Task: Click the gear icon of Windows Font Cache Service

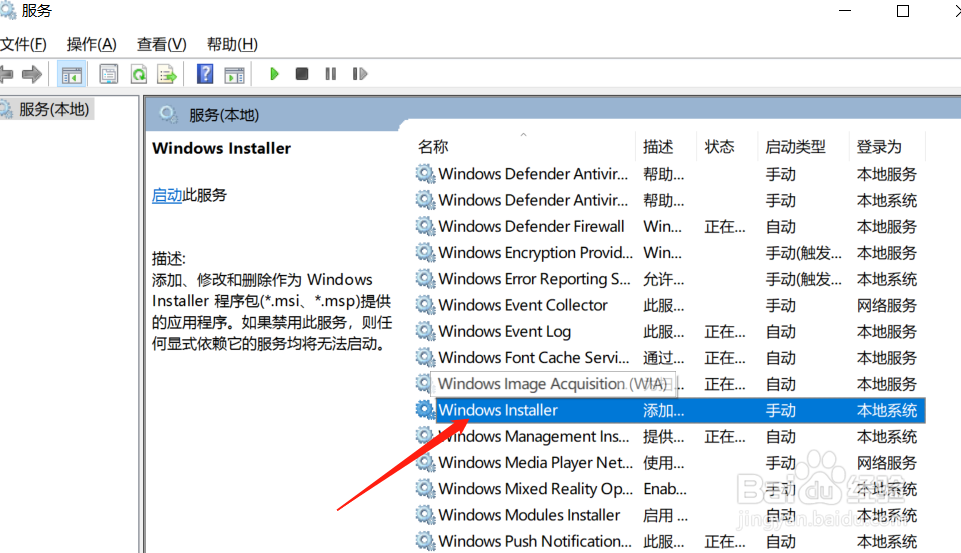Action: click(x=425, y=357)
